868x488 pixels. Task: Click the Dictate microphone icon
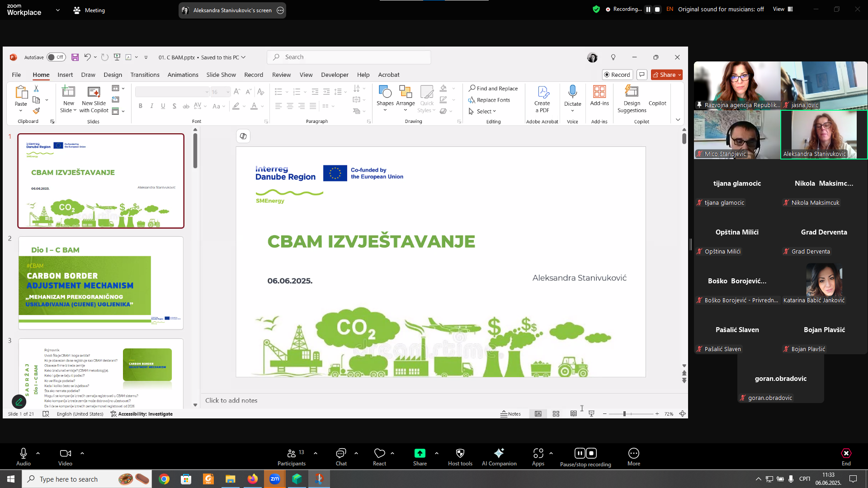click(x=572, y=92)
